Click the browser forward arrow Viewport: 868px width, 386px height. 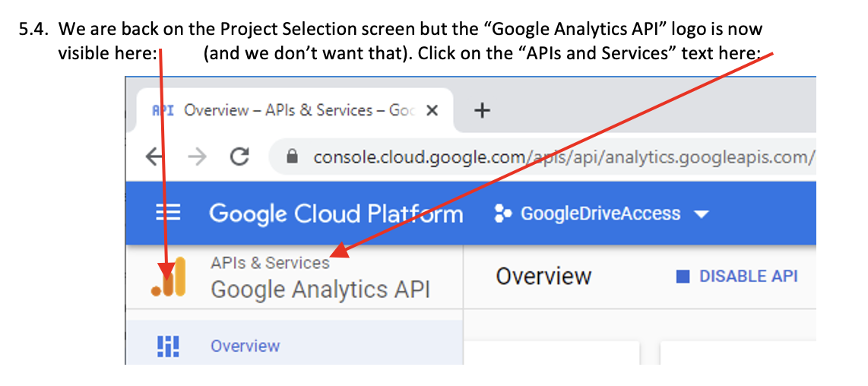tap(197, 157)
